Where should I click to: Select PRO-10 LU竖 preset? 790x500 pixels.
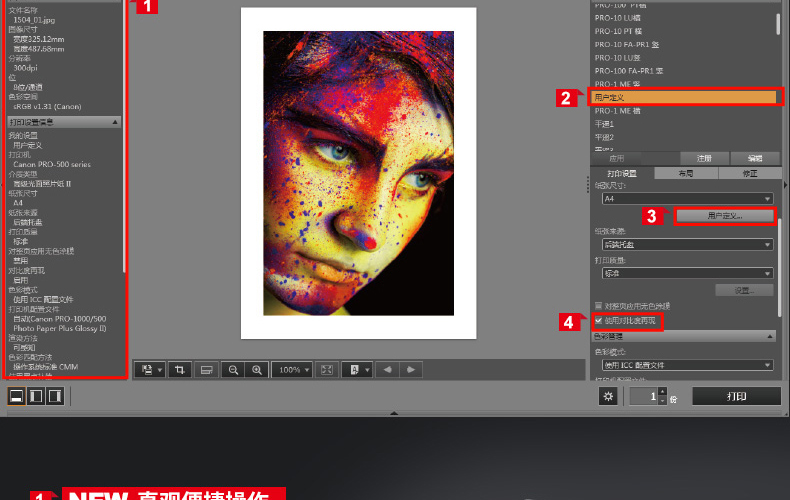[617, 58]
